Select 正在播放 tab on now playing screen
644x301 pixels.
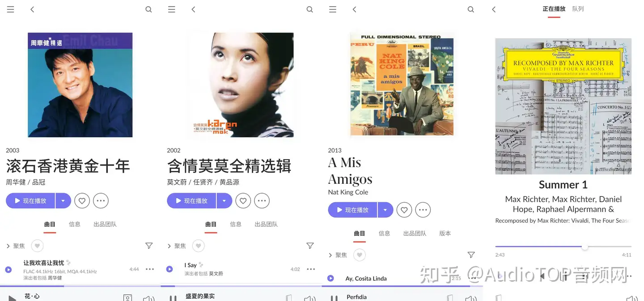point(554,9)
